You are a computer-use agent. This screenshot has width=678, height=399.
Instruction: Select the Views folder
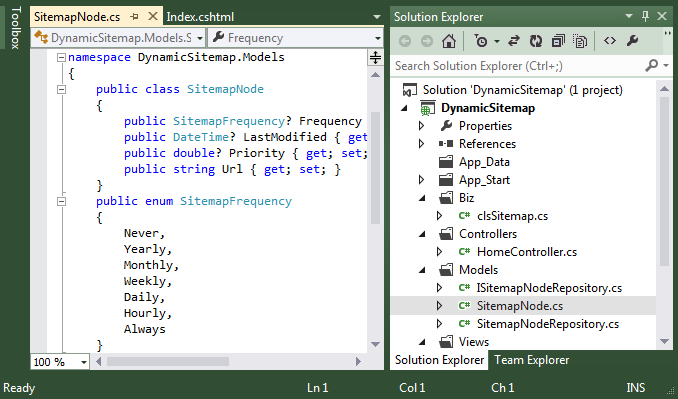(474, 342)
